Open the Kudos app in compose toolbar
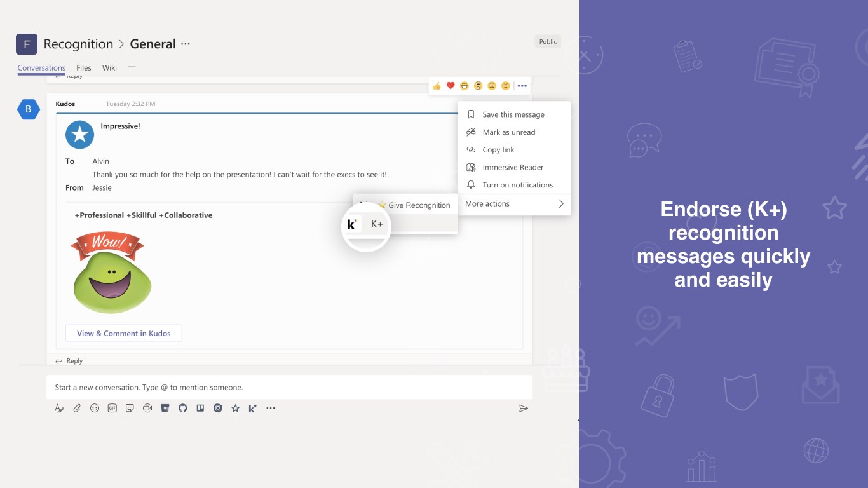Screen dimensions: 868x488 tap(253, 409)
